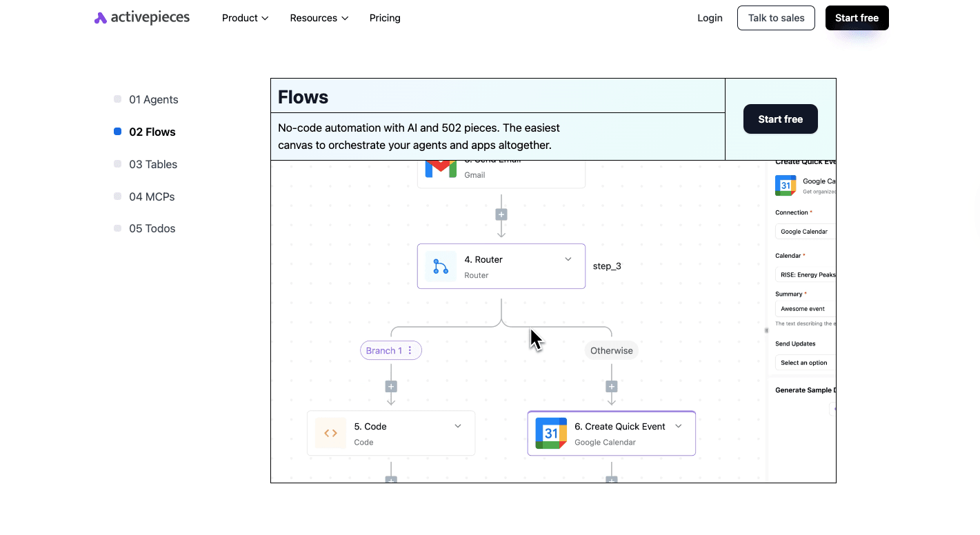This screenshot has width=980, height=535.
Task: Click the Talk to sales button
Action: coord(776,18)
